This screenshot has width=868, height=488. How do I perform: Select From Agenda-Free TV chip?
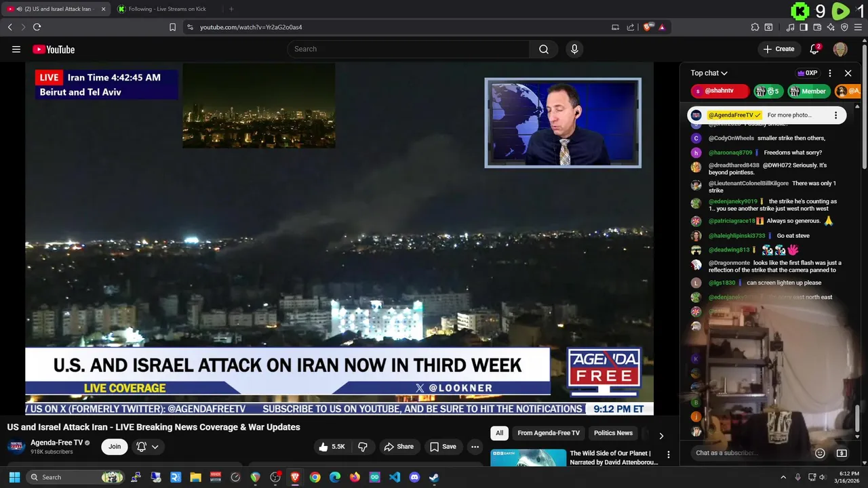coord(549,433)
